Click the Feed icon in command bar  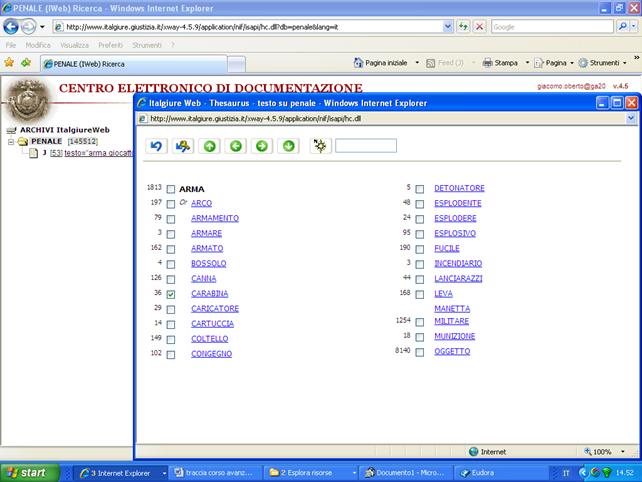click(x=430, y=63)
